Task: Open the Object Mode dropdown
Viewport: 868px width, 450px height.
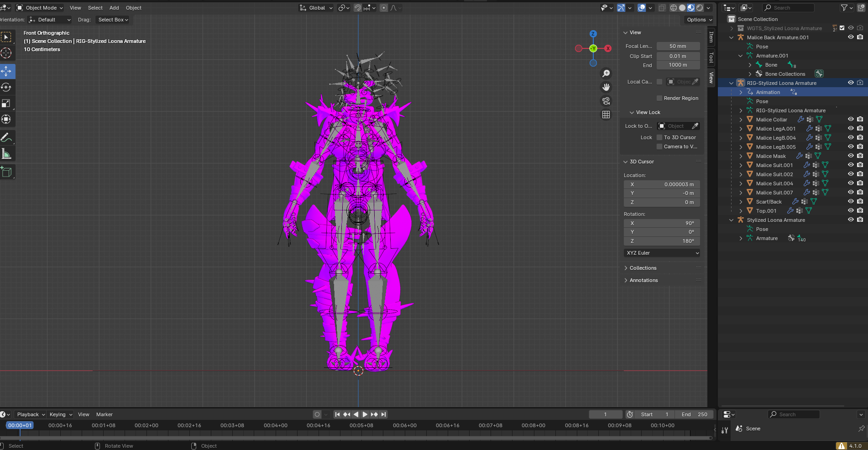Action: click(39, 8)
